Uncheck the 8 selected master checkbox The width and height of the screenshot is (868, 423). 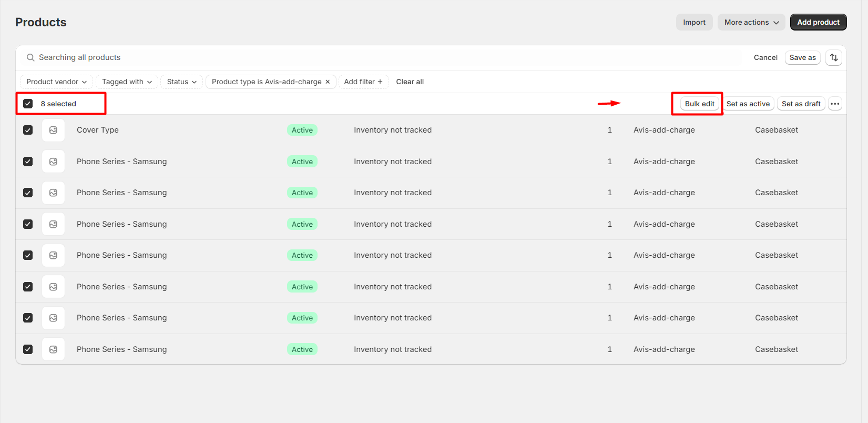click(28, 104)
